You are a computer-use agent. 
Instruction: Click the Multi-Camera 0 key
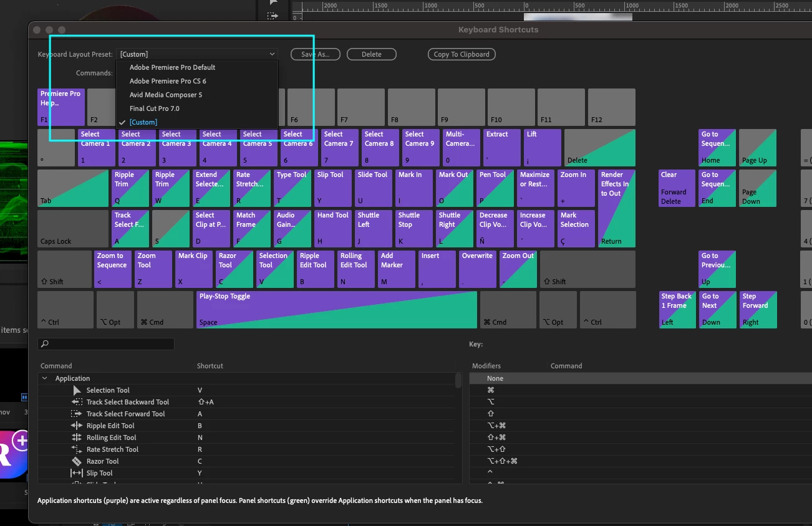click(461, 148)
